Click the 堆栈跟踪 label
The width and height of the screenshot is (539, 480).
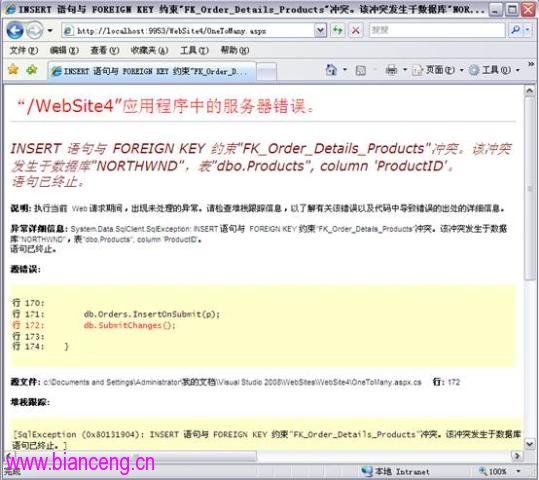tap(30, 402)
